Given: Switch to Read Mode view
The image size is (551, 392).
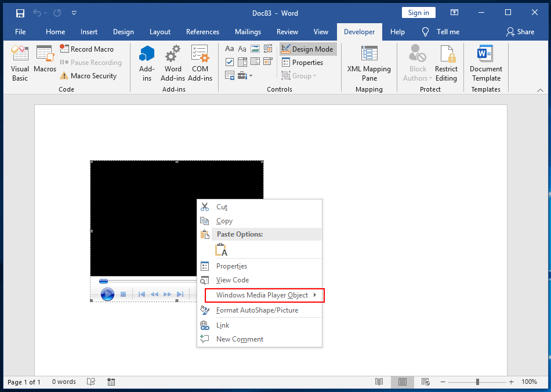Looking at the screenshot, I should [x=379, y=382].
